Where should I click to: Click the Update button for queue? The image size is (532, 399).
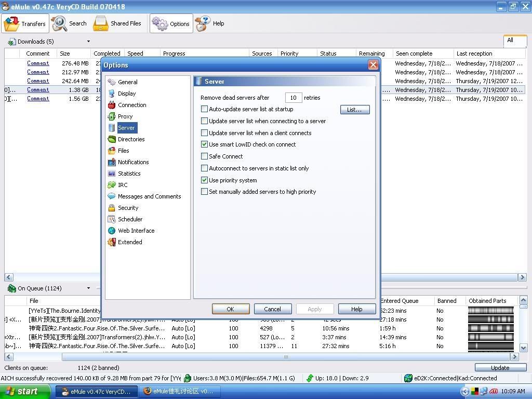pos(500,368)
